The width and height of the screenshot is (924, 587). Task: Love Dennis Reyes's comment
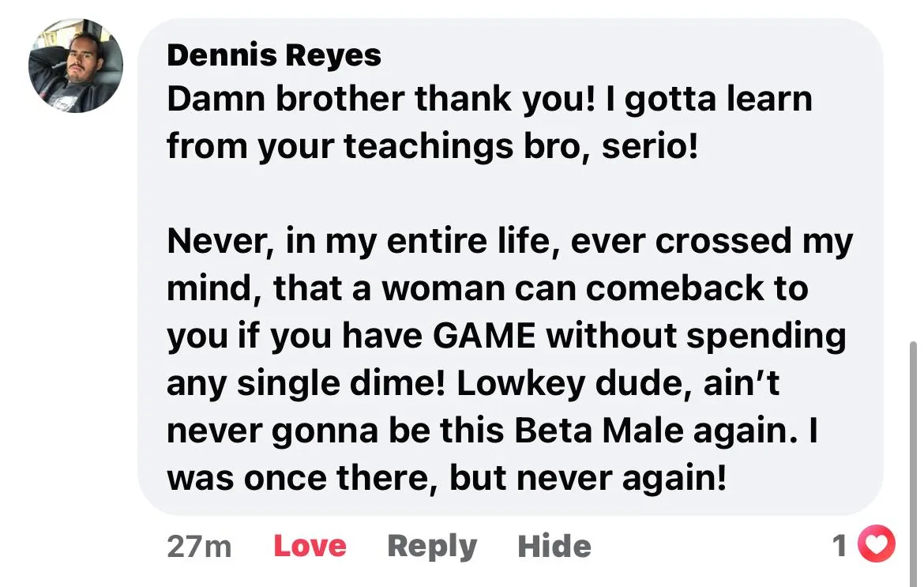coord(310,546)
